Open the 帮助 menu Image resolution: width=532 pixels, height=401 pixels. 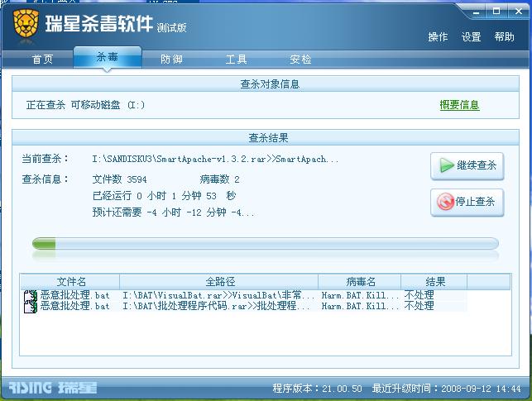click(x=504, y=36)
